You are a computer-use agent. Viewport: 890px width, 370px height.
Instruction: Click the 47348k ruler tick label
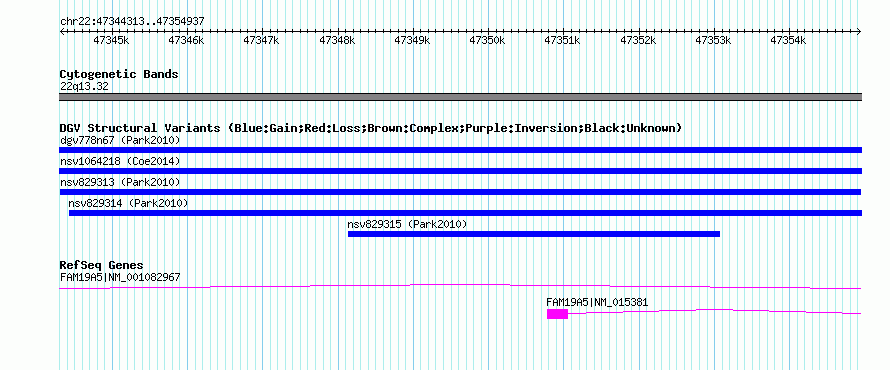[x=337, y=40]
